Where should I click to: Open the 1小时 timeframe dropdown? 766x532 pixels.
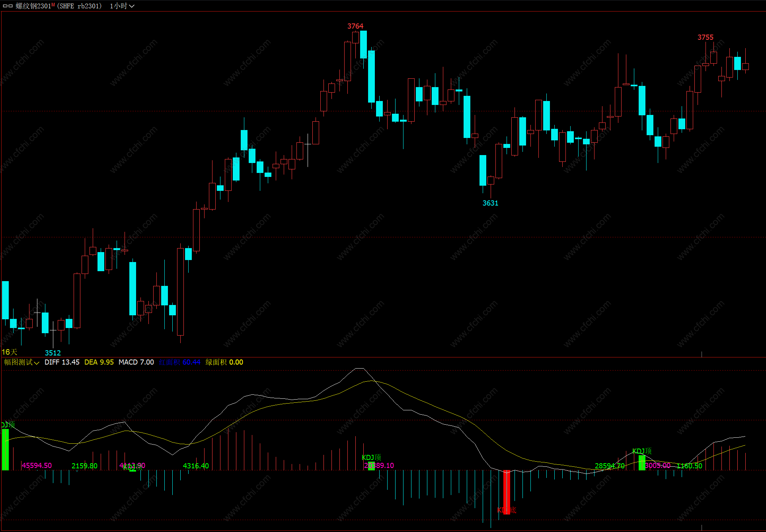tap(122, 6)
